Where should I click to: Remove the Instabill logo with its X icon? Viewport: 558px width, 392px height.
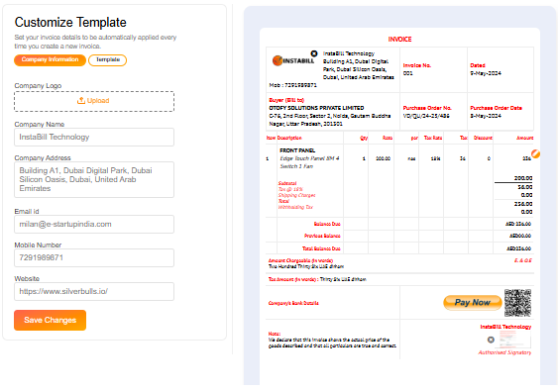click(x=314, y=53)
